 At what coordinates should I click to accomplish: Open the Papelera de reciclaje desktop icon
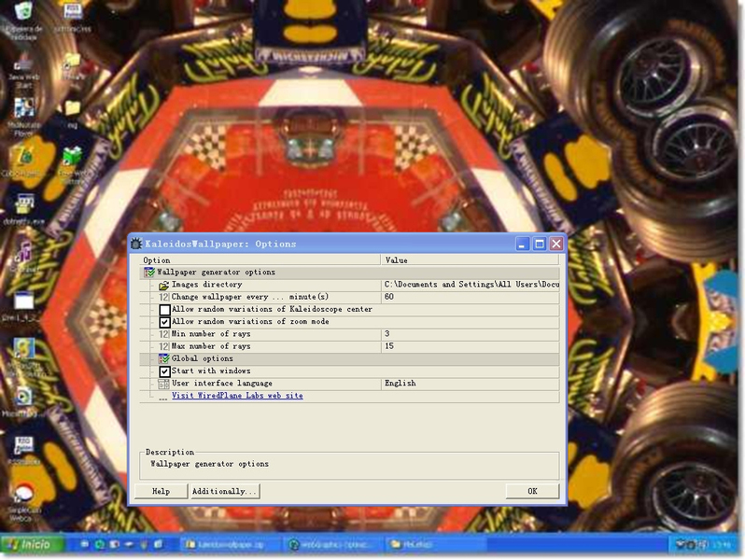[x=22, y=20]
